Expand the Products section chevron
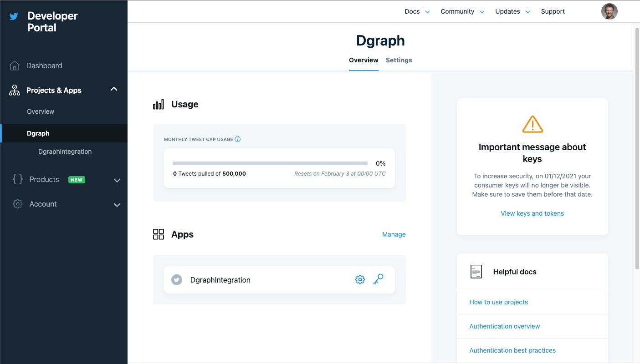640x364 pixels. [117, 180]
